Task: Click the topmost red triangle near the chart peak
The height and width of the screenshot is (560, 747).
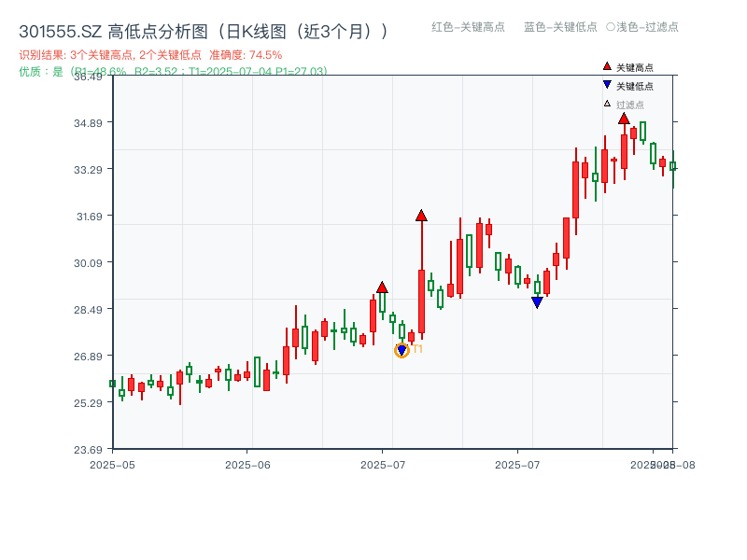Action: click(x=624, y=119)
